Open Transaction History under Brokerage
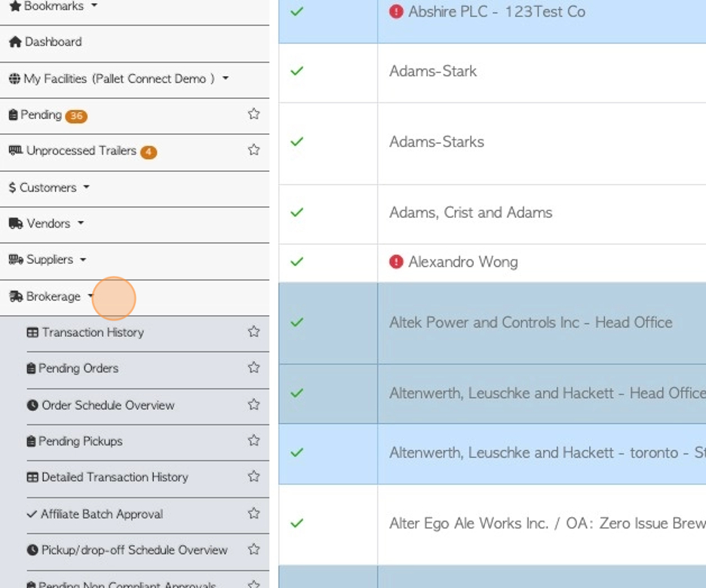The height and width of the screenshot is (588, 706). click(93, 332)
